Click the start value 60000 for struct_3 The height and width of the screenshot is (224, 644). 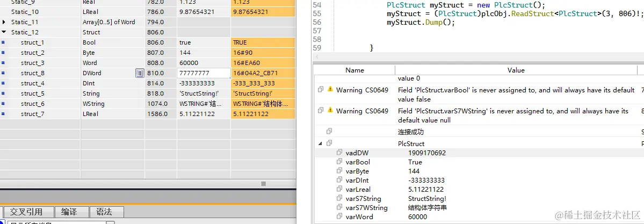189,63
